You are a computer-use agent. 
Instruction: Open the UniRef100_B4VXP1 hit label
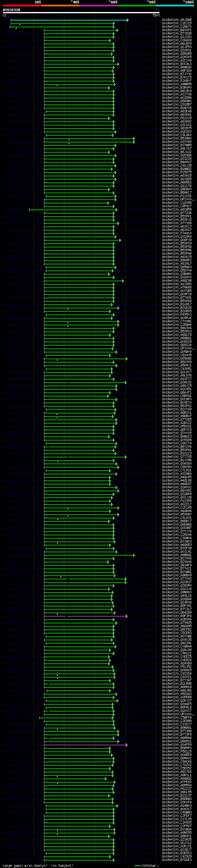pos(177,30)
